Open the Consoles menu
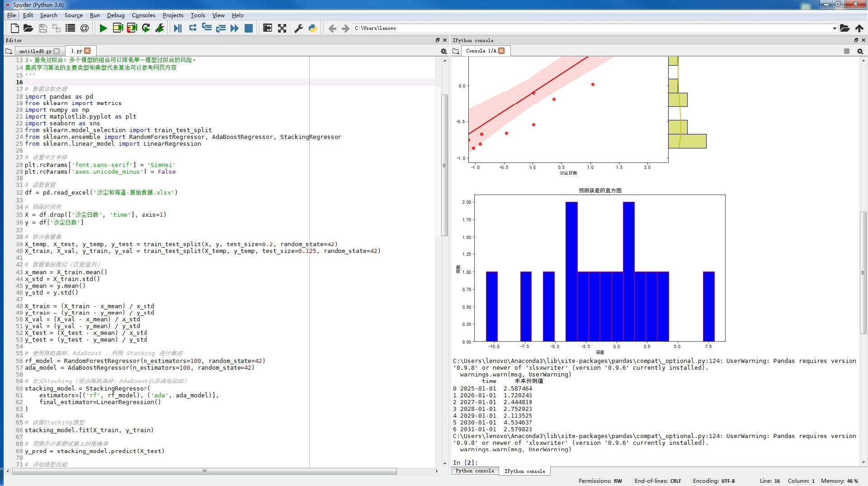Image resolution: width=868 pixels, height=486 pixels. 143,15
